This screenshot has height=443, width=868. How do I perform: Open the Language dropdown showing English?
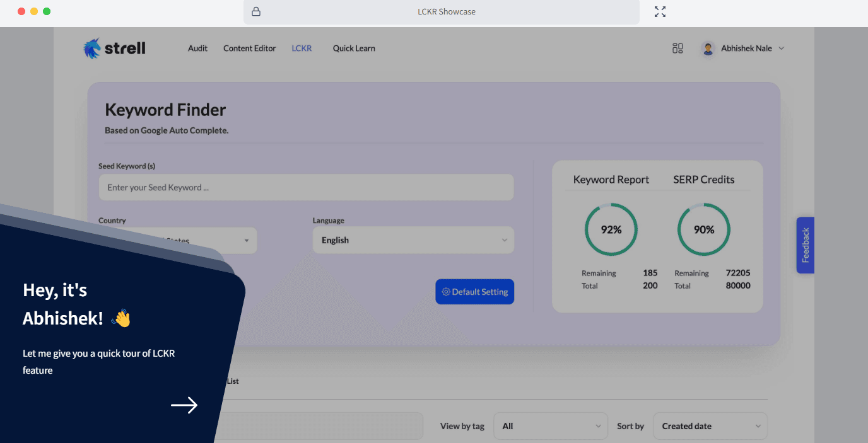pos(413,240)
